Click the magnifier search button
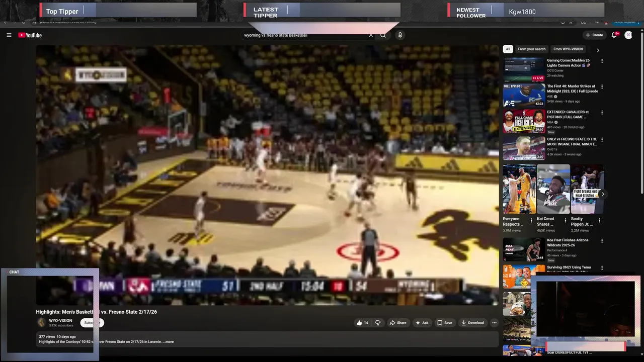The height and width of the screenshot is (362, 644). tap(383, 35)
